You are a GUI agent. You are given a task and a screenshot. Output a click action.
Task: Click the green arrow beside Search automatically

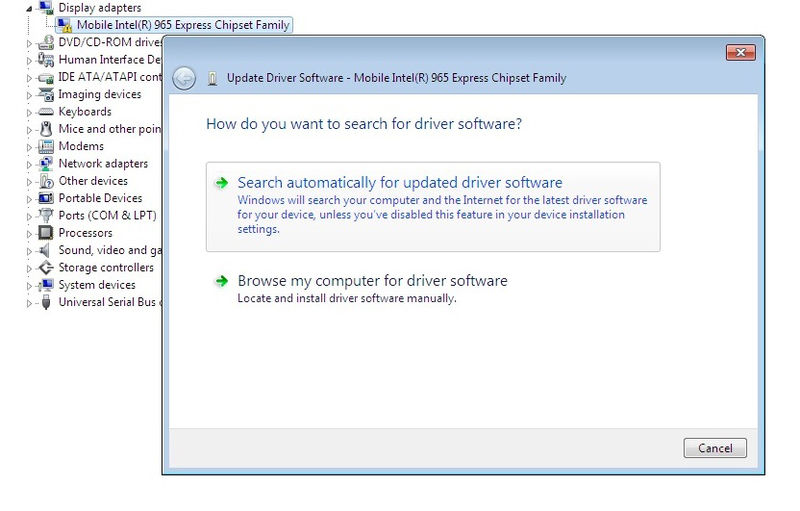coord(221,183)
